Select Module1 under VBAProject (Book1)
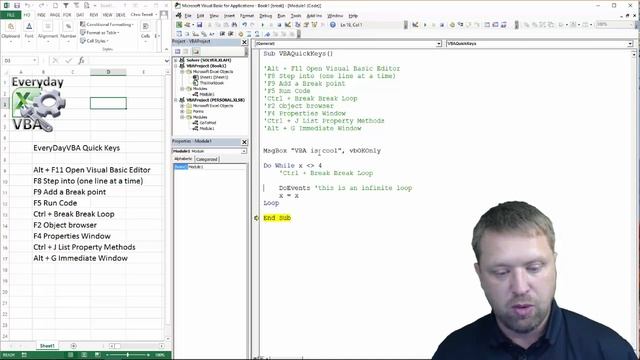The image size is (640, 360). (x=203, y=94)
